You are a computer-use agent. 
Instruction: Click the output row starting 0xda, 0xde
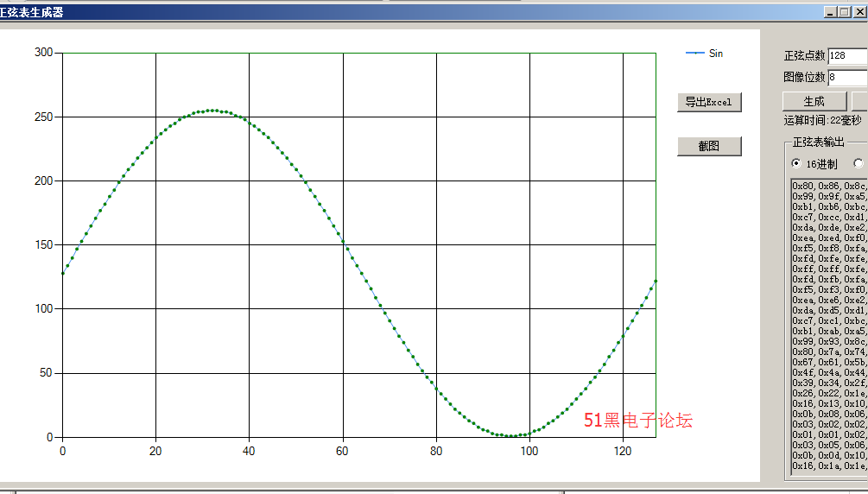pyautogui.click(x=829, y=227)
